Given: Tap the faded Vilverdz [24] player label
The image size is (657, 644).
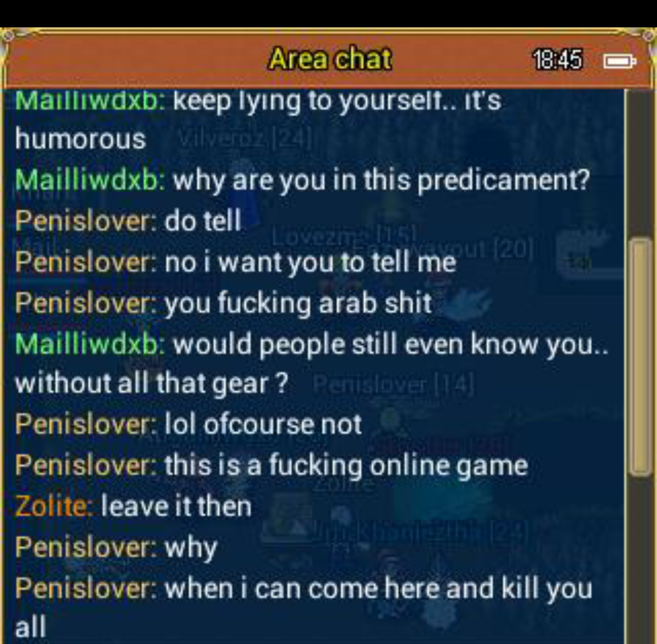Looking at the screenshot, I should (x=245, y=138).
